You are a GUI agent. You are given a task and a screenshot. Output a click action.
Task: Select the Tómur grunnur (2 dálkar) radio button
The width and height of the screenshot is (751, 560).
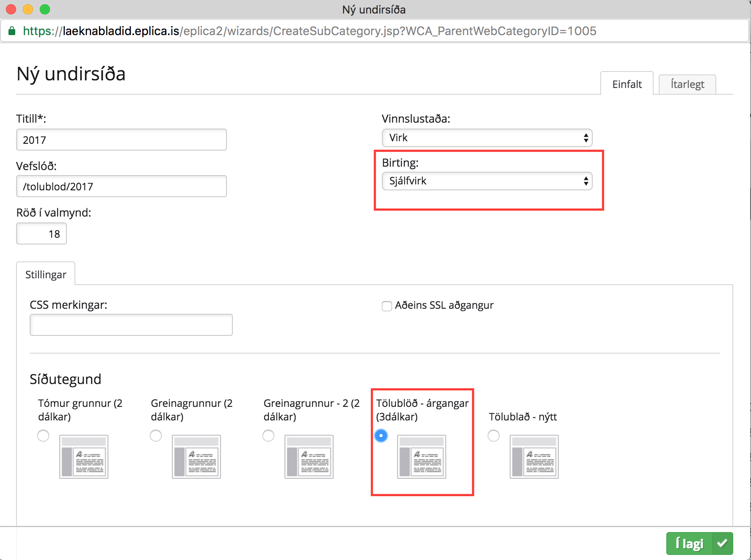coord(43,436)
